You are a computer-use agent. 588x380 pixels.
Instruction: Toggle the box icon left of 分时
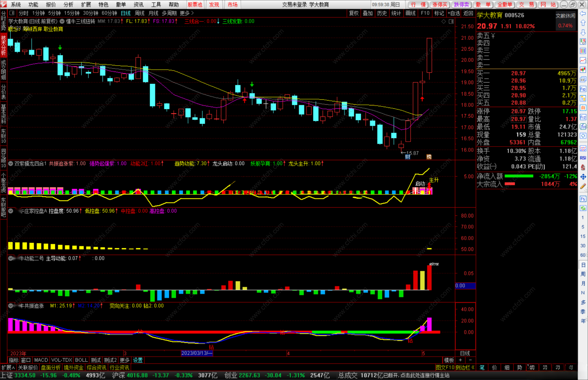[x=12, y=13]
